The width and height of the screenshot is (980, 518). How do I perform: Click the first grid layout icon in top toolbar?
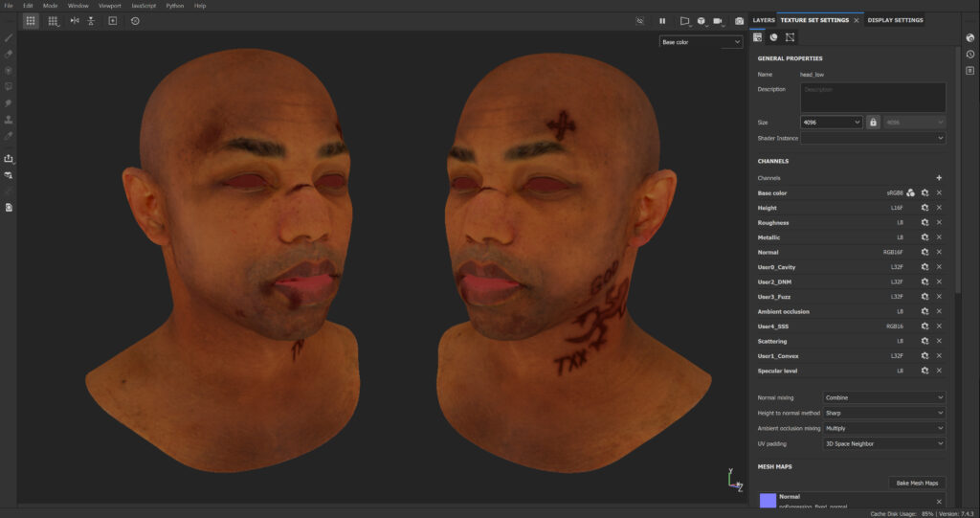[31, 21]
